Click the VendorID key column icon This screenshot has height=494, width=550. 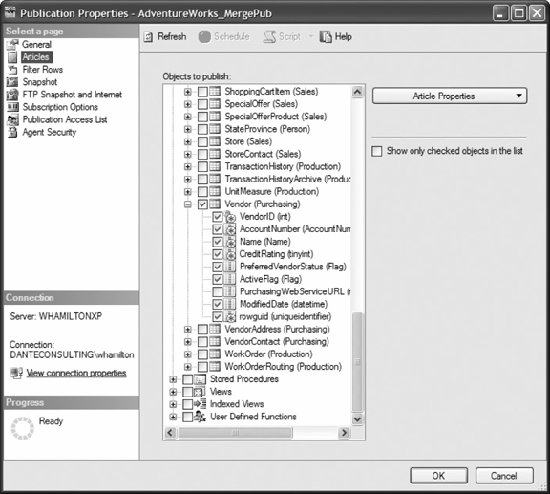point(230,217)
